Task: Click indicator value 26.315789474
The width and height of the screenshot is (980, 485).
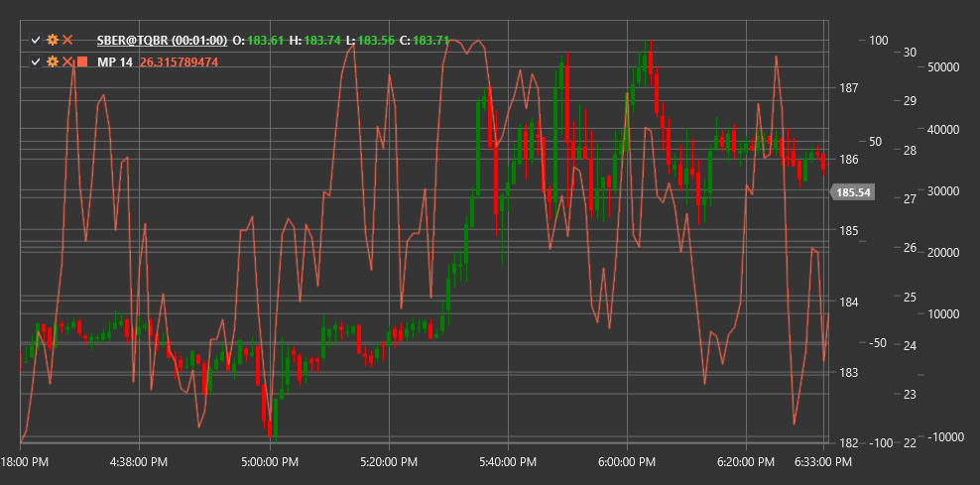Action: click(x=179, y=61)
